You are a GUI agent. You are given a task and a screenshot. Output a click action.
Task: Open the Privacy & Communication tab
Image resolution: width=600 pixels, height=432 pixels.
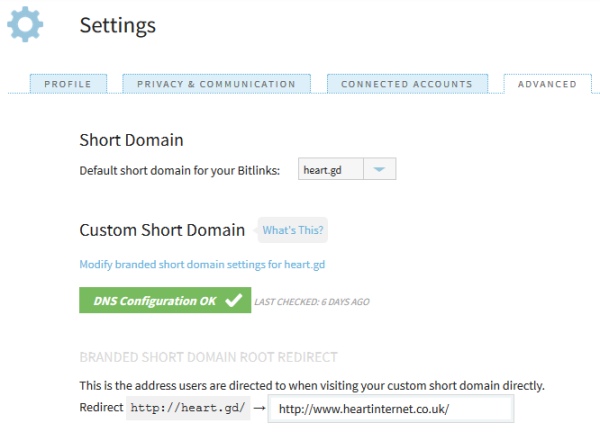tap(216, 84)
